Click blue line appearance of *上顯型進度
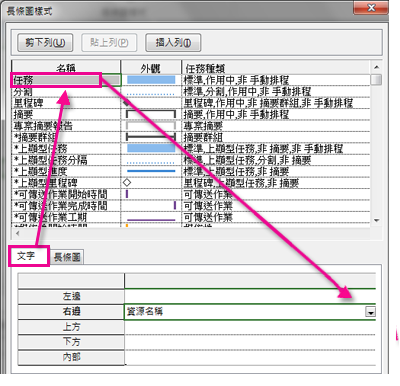 (151, 171)
